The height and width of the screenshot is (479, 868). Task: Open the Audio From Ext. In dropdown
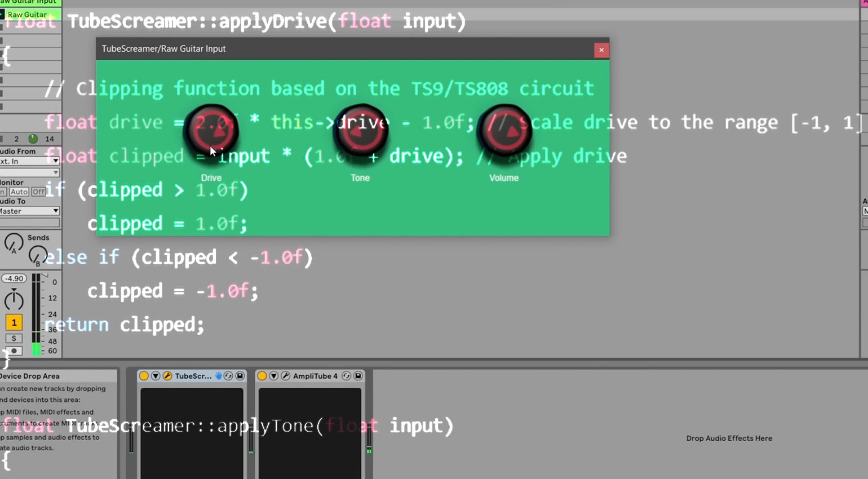pyautogui.click(x=29, y=161)
